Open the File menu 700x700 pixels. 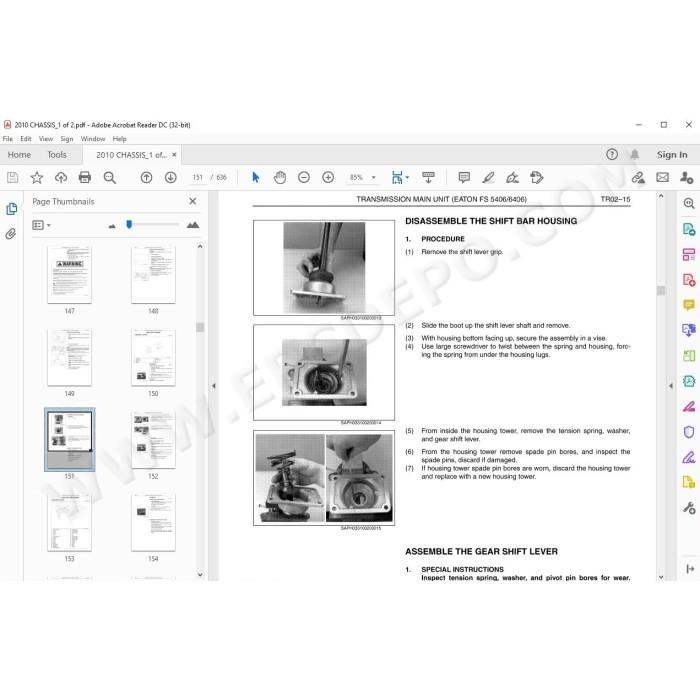click(x=8, y=139)
